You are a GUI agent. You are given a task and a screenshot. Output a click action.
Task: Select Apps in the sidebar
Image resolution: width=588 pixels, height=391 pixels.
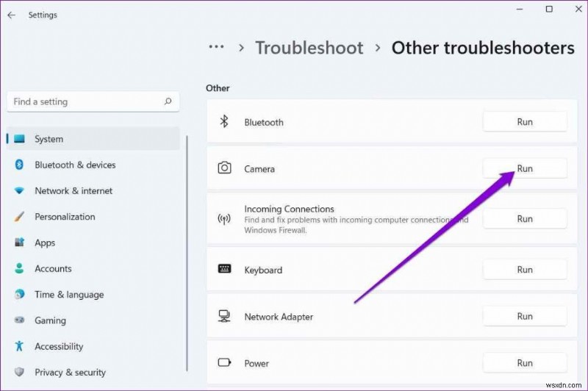(x=93, y=243)
